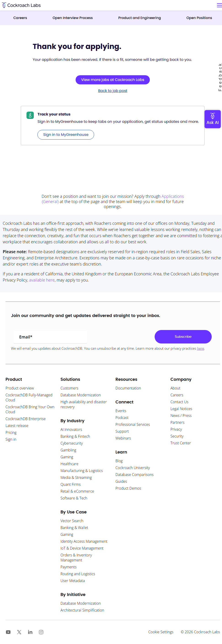Follow the Back to job post link

coord(113,91)
